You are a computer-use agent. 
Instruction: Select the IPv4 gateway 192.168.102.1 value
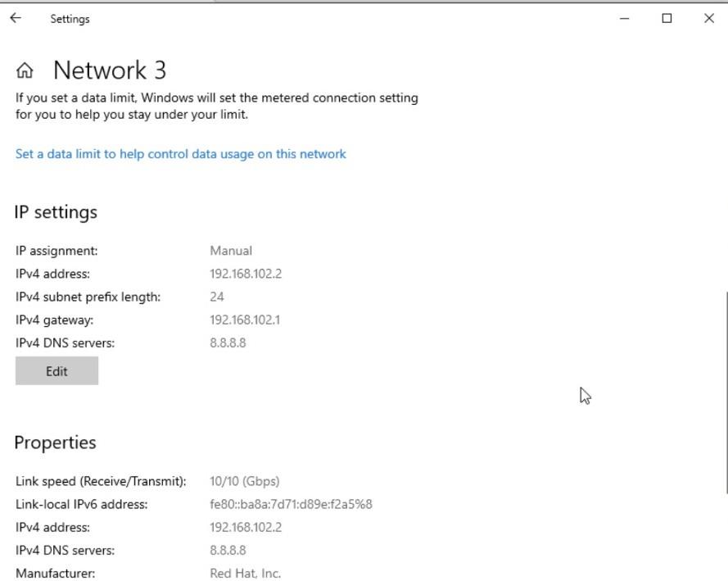(x=246, y=320)
